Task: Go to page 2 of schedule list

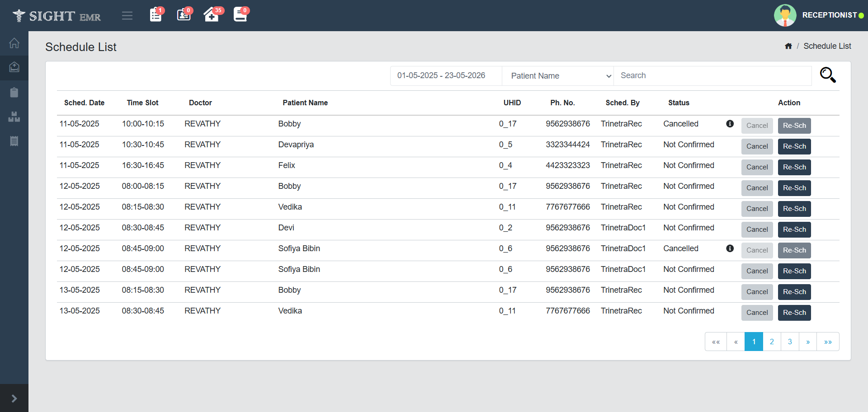Action: click(772, 342)
